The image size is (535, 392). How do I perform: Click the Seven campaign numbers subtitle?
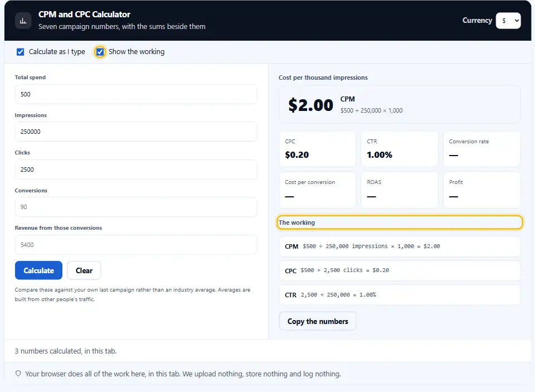pyautogui.click(x=122, y=27)
